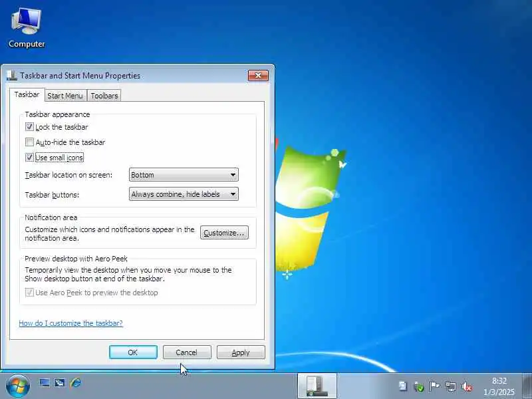Confirm with the OK button
This screenshot has height=399, width=532.
(133, 352)
